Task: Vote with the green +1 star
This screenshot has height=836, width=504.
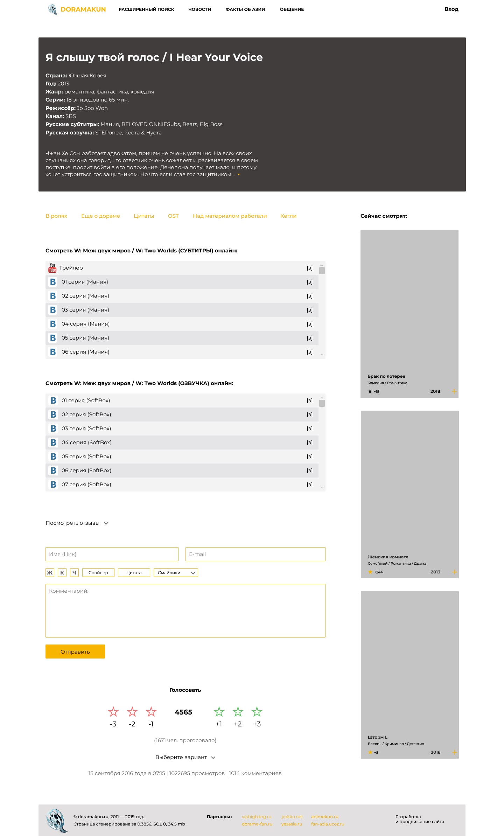Action: click(219, 711)
